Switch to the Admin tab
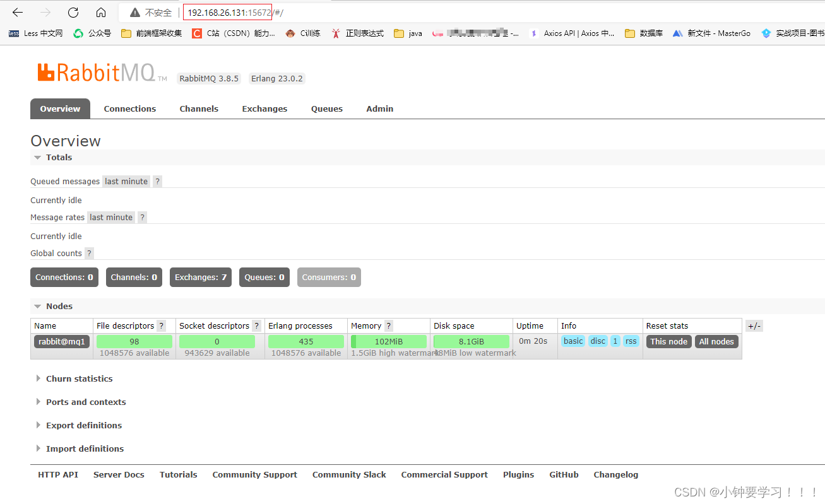Screen dimensions: 825x504 tap(380, 109)
